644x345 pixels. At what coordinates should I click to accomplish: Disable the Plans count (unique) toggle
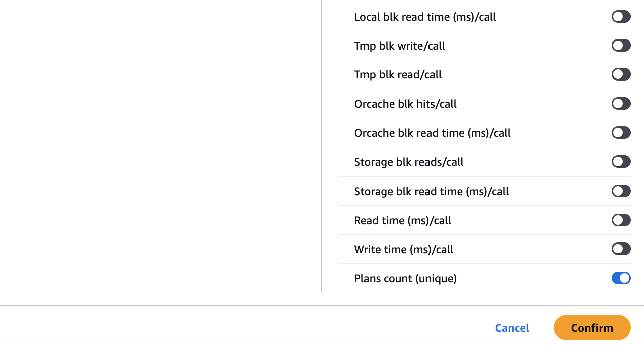(621, 278)
